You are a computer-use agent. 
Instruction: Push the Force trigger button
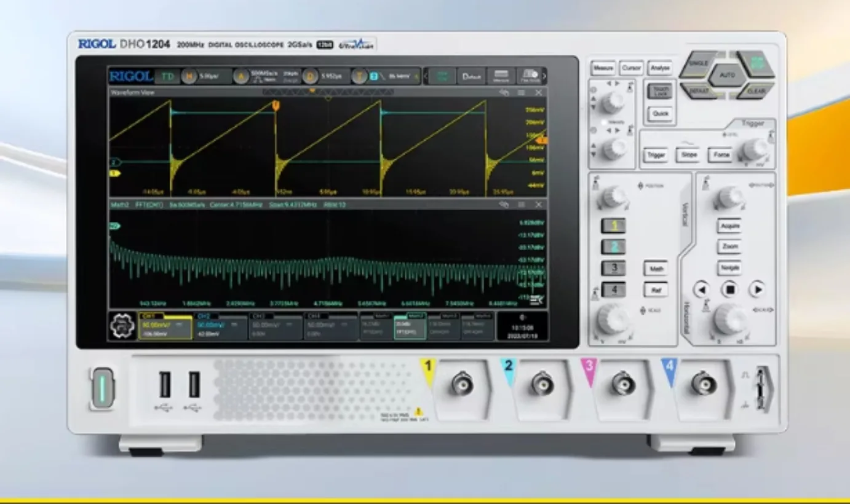(720, 156)
